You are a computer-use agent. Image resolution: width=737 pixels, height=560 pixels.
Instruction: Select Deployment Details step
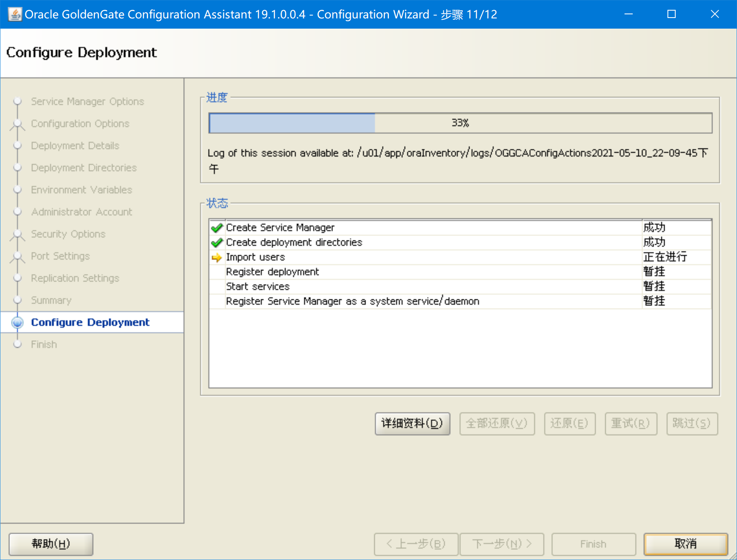click(75, 146)
